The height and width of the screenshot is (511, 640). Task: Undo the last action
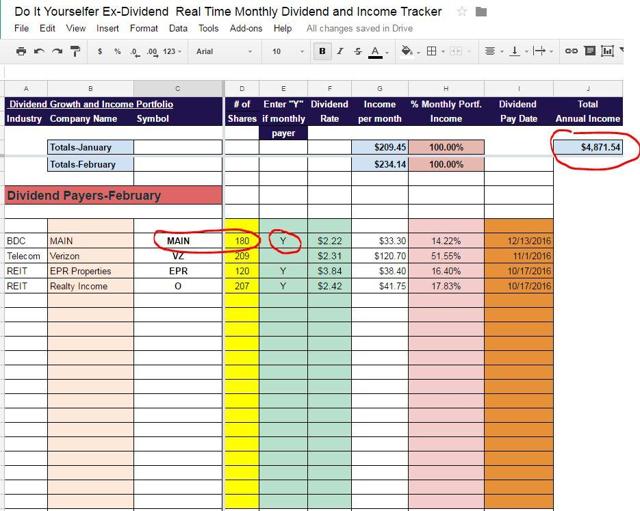(39, 51)
